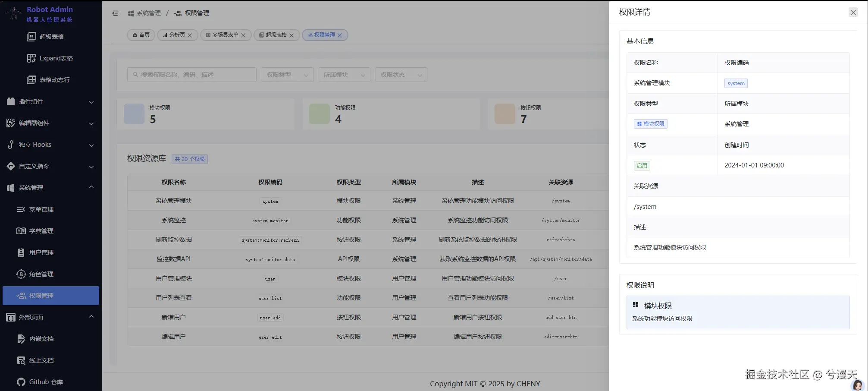Click the /system 关联资源 value in details

645,207
